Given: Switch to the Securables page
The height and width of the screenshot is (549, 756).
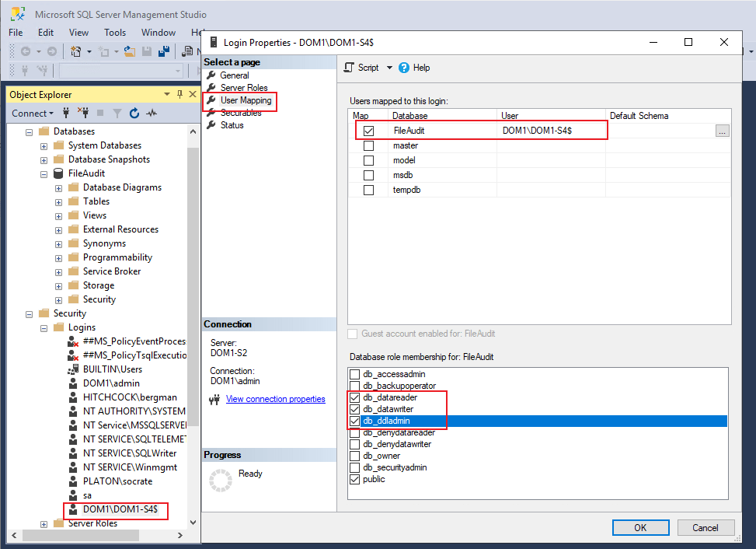Looking at the screenshot, I should tap(240, 113).
